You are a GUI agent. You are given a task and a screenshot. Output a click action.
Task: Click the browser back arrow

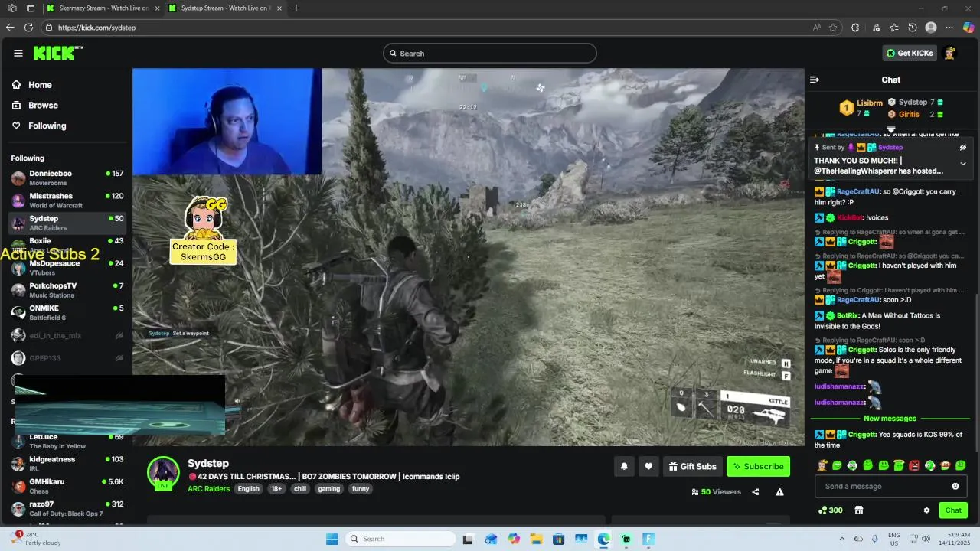pos(10,28)
